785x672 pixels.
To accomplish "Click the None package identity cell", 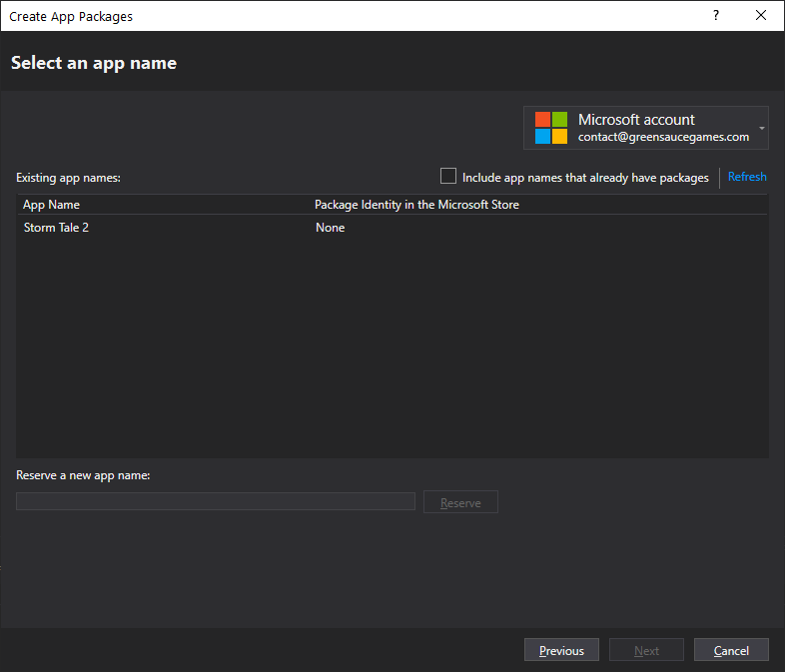I will 330,228.
